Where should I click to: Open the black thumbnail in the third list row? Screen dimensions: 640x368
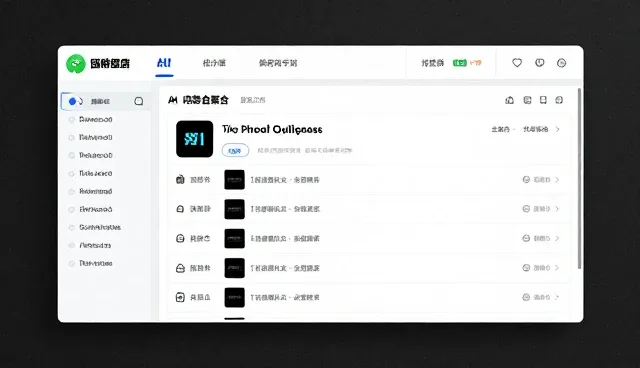coord(234,238)
